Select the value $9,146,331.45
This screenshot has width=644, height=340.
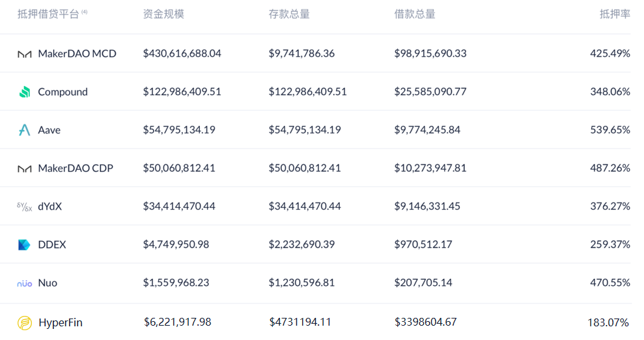(427, 206)
